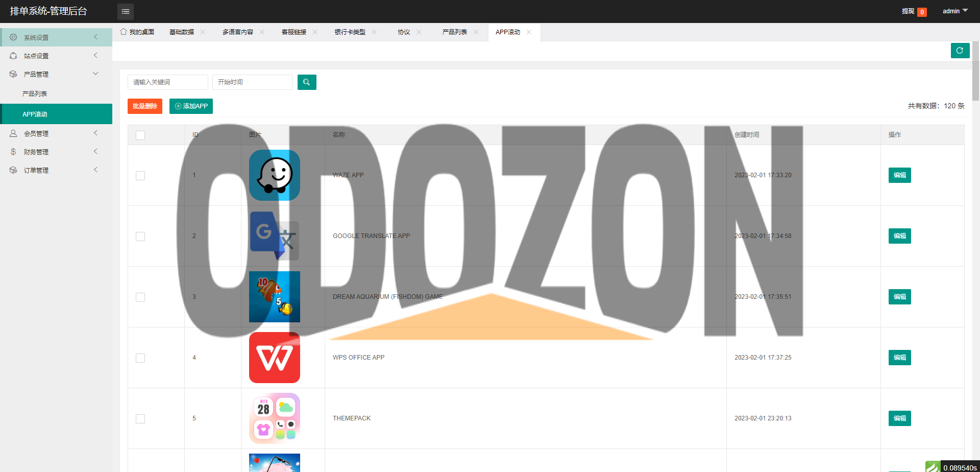Screen dimensions: 980x472
Task: Click the 提现 link in header
Action: click(x=908, y=11)
